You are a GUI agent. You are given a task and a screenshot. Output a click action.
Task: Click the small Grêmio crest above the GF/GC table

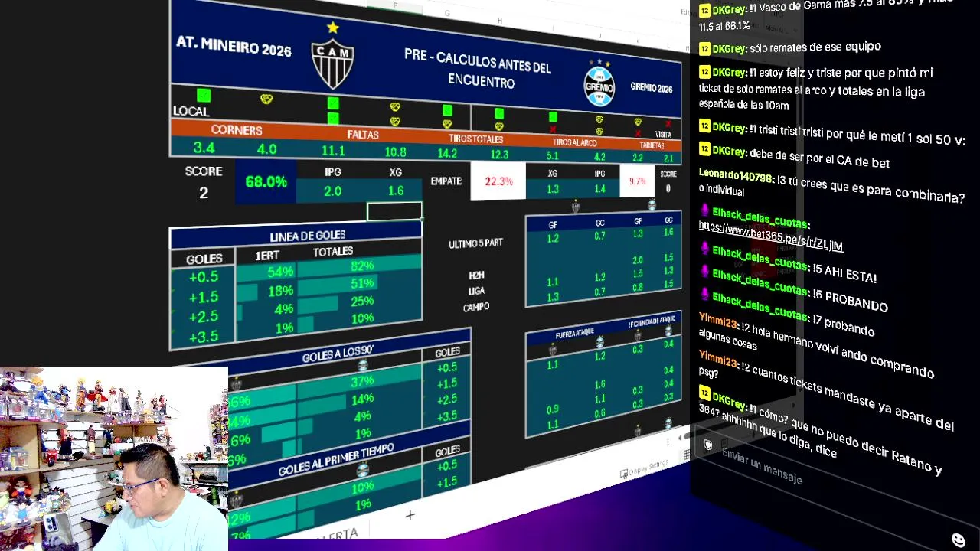[652, 204]
